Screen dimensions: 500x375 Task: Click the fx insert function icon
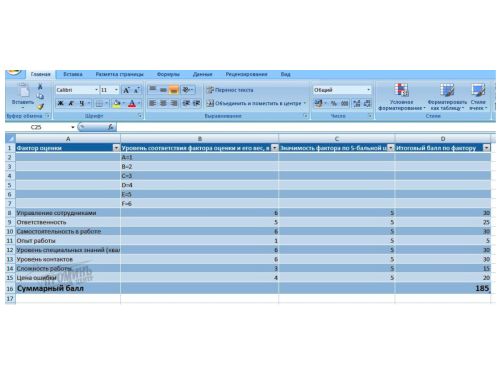[x=110, y=127]
